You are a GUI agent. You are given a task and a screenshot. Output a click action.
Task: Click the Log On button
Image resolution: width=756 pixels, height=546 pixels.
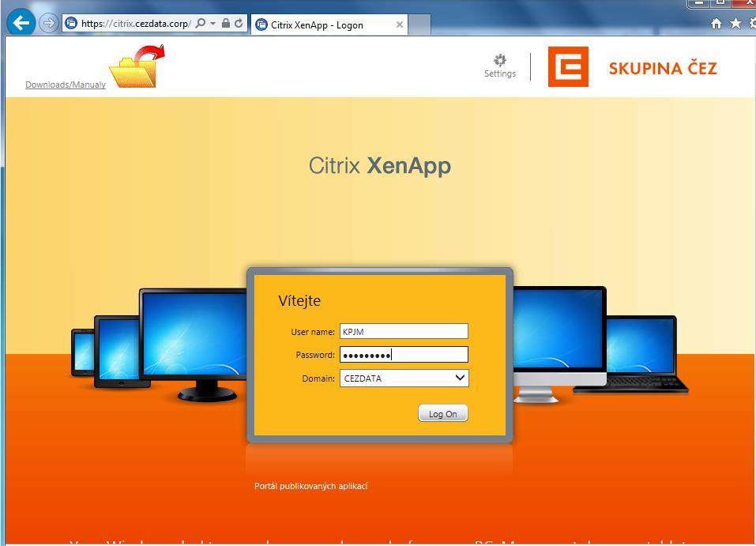click(442, 413)
